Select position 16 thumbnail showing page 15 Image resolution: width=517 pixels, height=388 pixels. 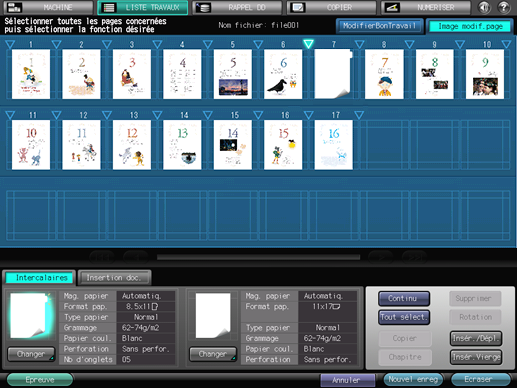point(283,145)
